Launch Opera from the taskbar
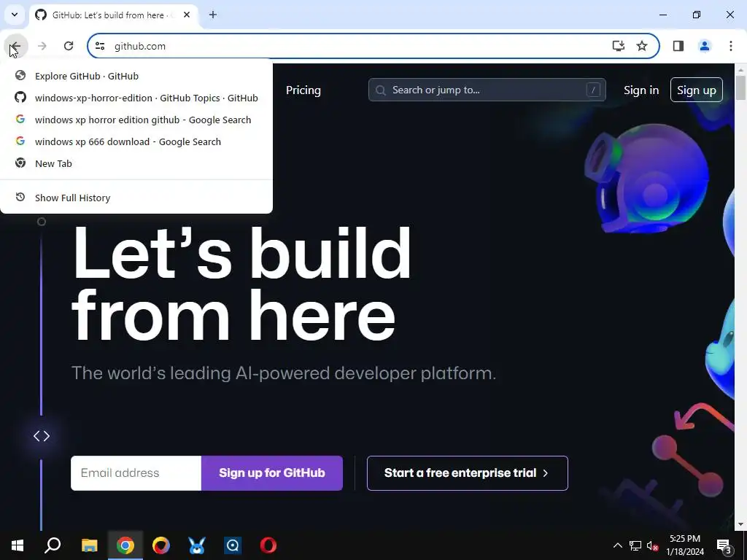 (268, 545)
